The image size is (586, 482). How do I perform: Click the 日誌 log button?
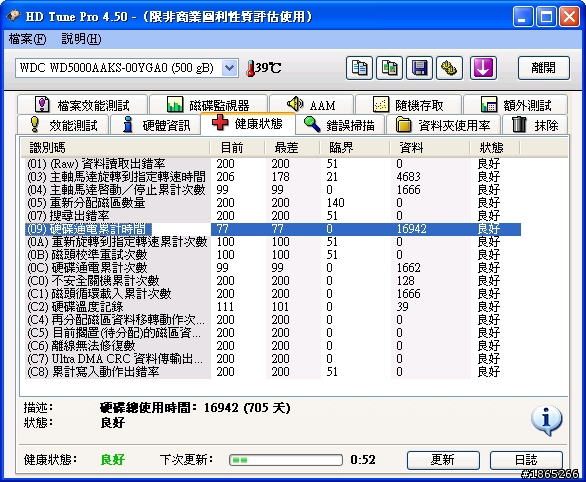tap(526, 460)
